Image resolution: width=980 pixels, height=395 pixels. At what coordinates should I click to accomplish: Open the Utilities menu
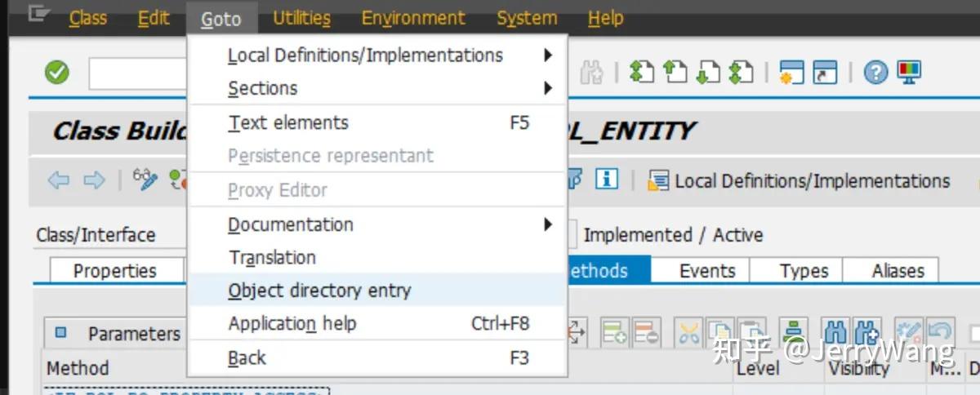[301, 18]
